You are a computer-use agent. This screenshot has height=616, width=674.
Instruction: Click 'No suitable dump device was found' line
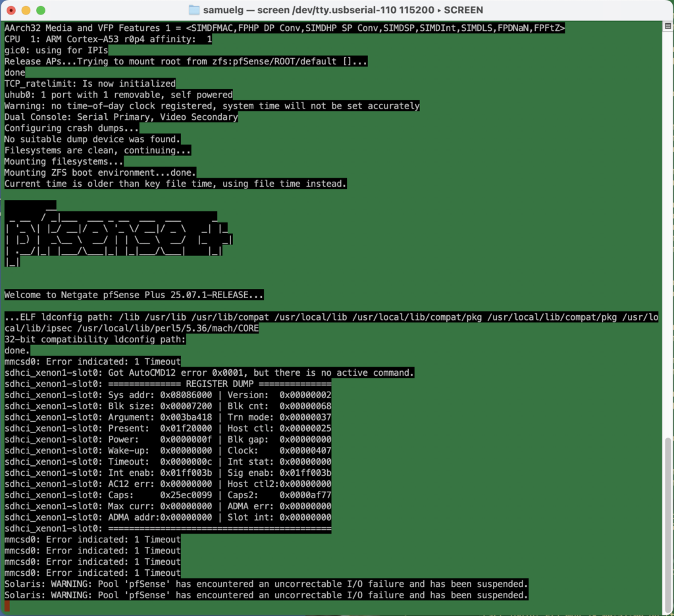(x=92, y=139)
